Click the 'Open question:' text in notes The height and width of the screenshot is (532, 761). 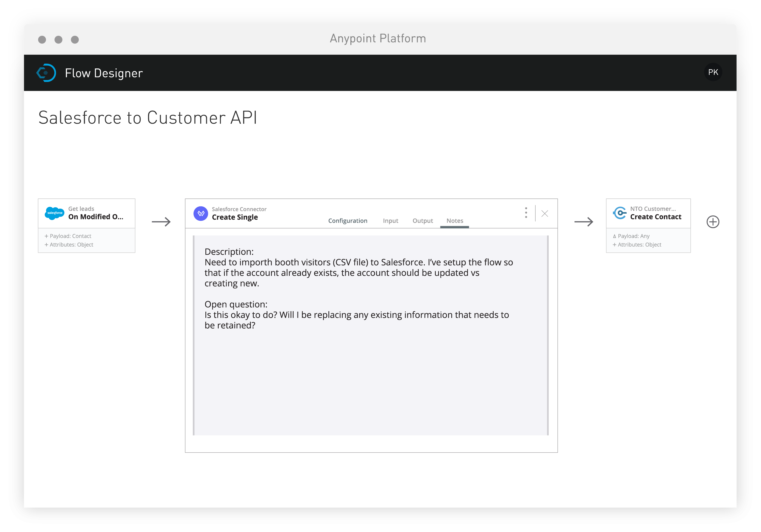(236, 304)
